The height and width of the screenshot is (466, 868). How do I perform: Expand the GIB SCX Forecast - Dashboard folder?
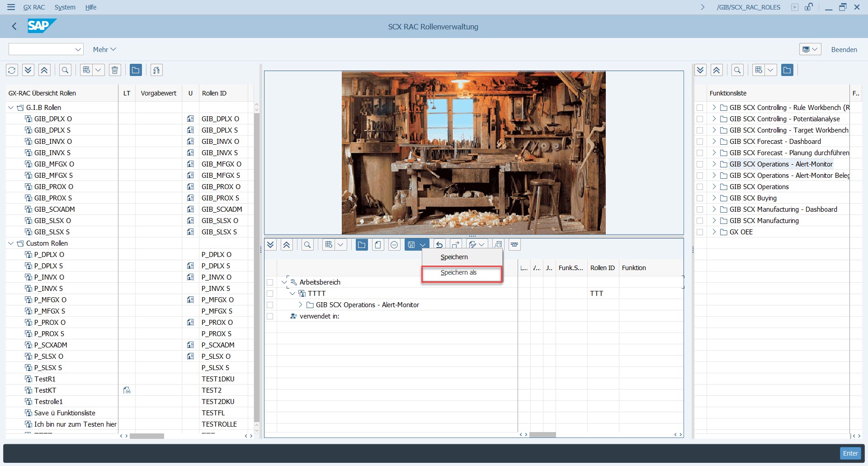[714, 142]
